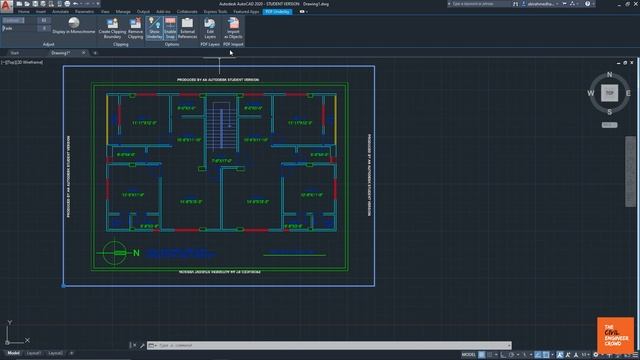Image resolution: width=640 pixels, height=360 pixels.
Task: Click the navigation bar on right edge
Action: pyautogui.click(x=630, y=171)
